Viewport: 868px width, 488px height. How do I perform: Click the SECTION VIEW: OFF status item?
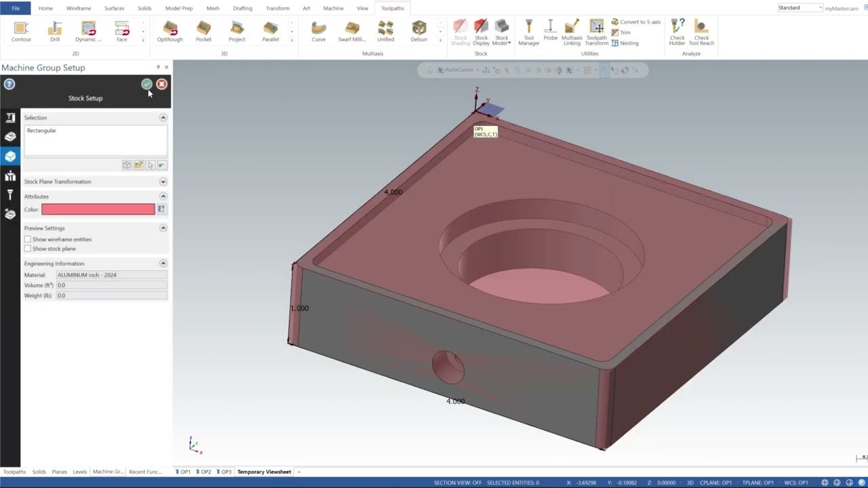[458, 483]
